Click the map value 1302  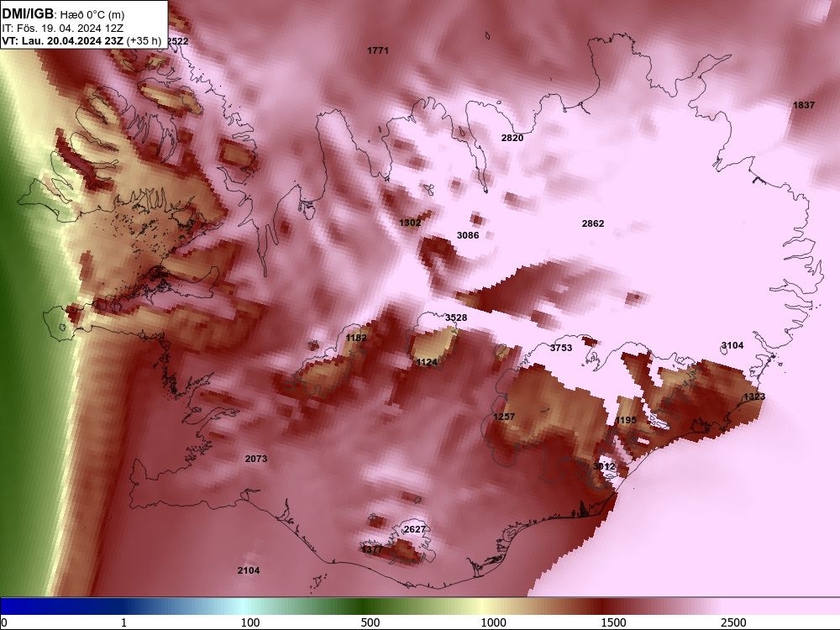(x=410, y=223)
